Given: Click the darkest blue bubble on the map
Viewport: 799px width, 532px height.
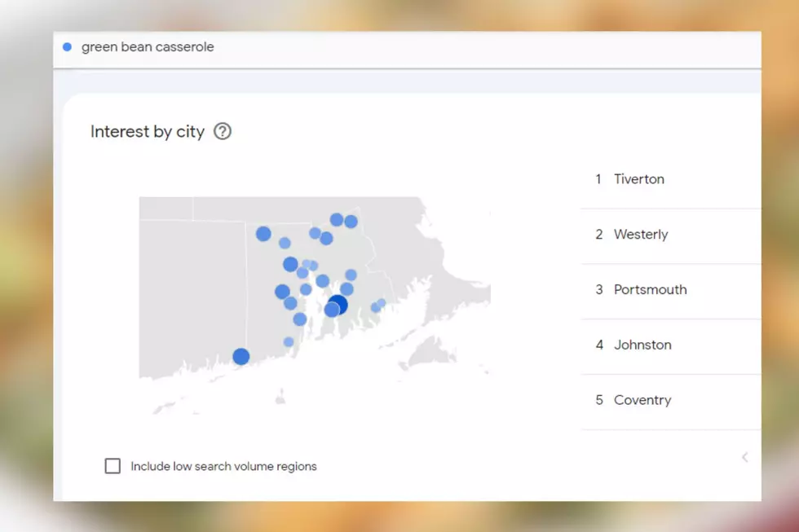Looking at the screenshot, I should 339,304.
